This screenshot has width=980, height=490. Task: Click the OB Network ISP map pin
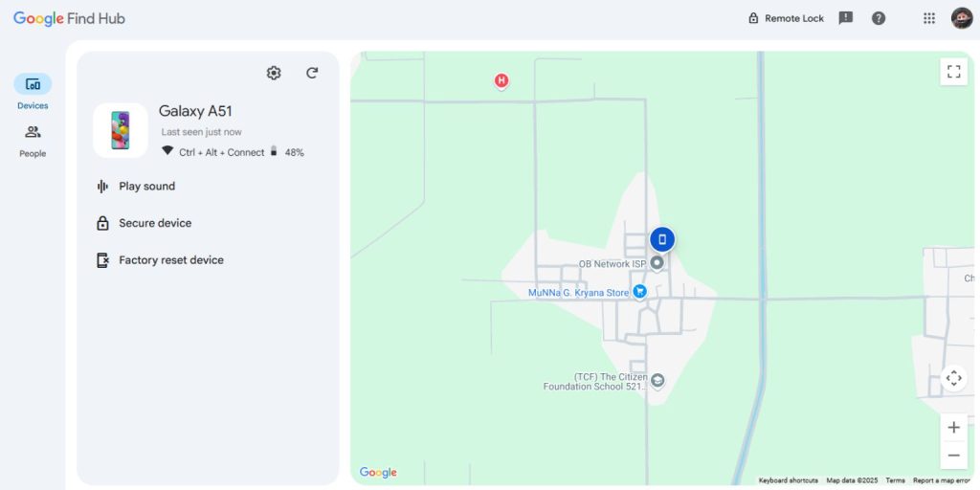pyautogui.click(x=657, y=263)
